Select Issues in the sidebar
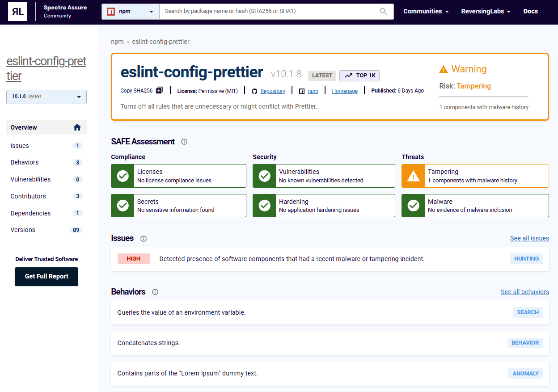This screenshot has width=558, height=392. tap(20, 145)
